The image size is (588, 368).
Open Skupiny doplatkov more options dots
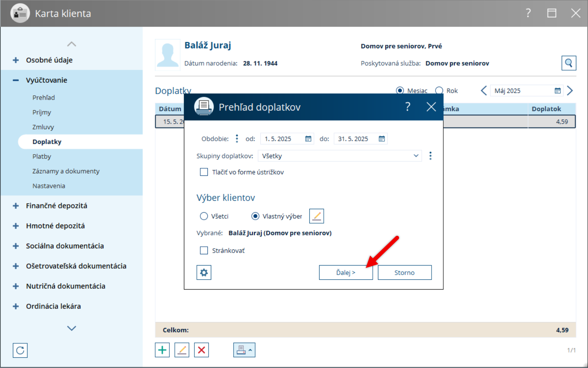coord(430,156)
